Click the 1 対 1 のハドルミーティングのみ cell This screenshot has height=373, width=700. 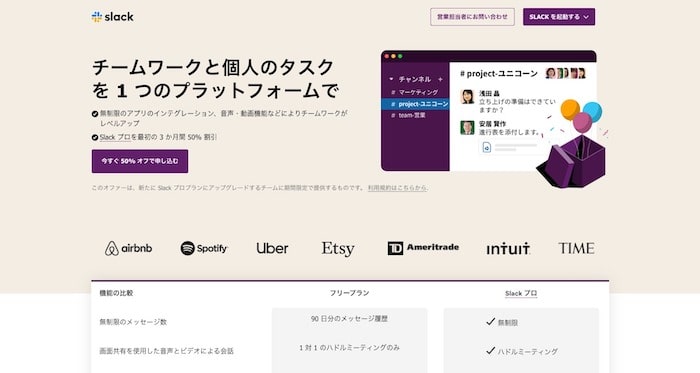point(350,348)
